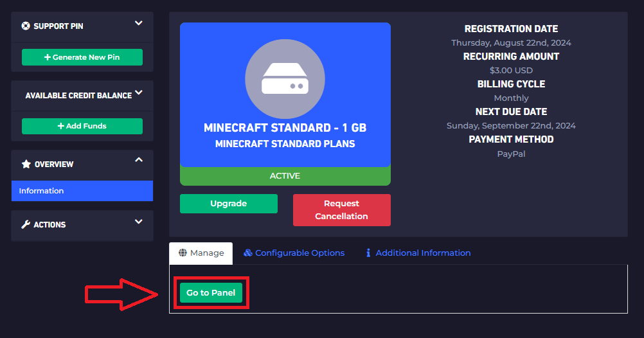Click the server drive icon in circle
The height and width of the screenshot is (338, 644).
(285, 79)
